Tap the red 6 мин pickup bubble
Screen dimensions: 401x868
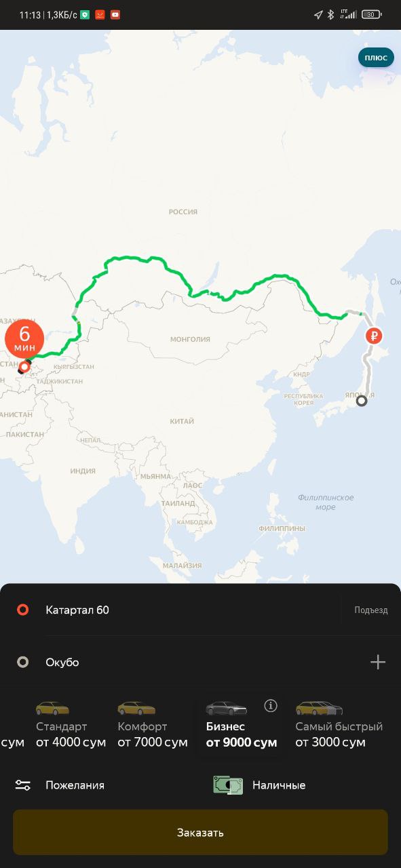coord(24,338)
